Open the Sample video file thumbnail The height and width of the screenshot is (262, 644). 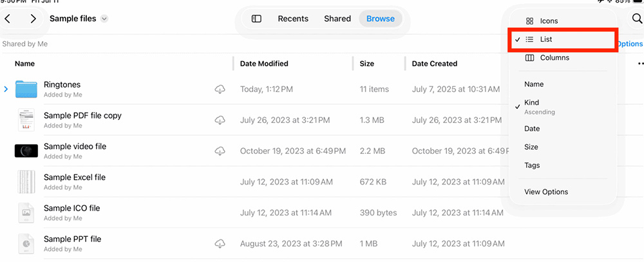(x=26, y=151)
